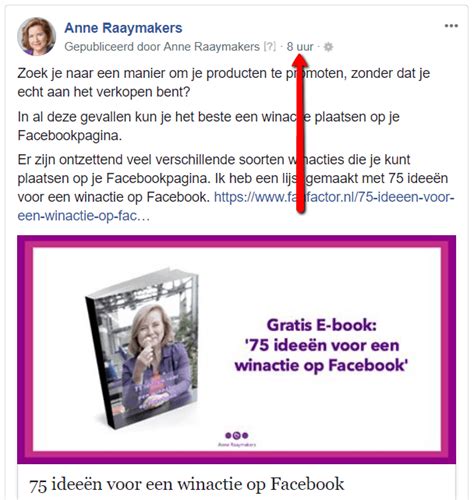The image size is (474, 500).
Task: Open the bold Anne Raaymakers page name
Action: click(x=123, y=28)
